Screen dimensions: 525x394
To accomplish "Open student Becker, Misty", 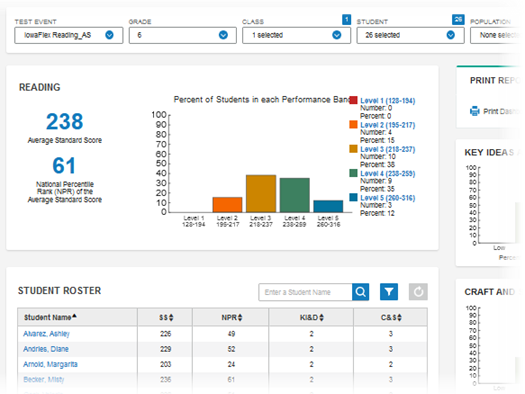I will [44, 380].
